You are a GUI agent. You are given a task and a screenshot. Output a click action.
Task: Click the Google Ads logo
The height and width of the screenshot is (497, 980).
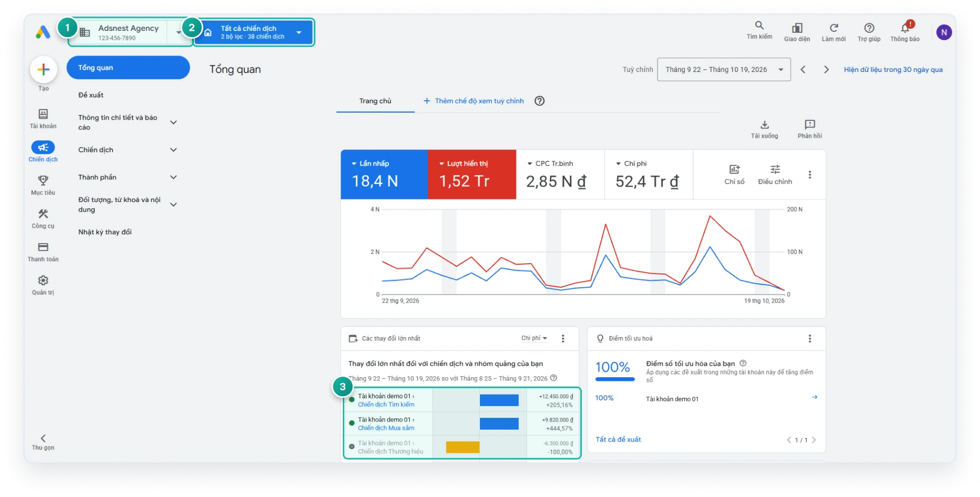click(x=43, y=32)
